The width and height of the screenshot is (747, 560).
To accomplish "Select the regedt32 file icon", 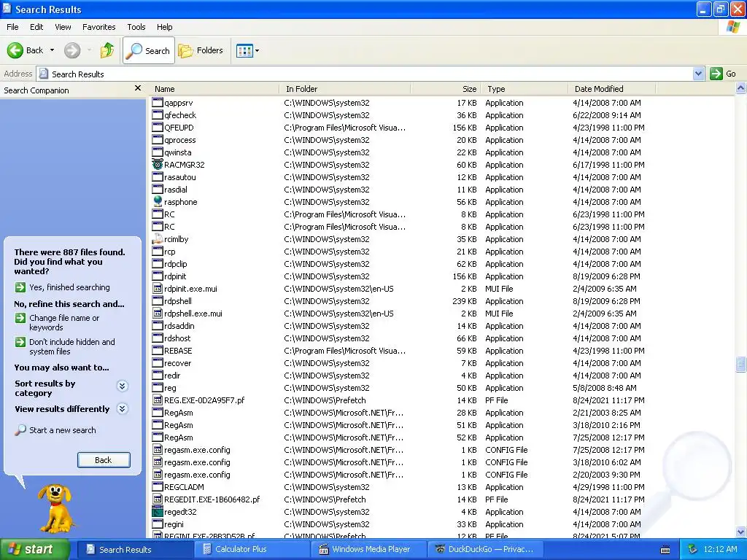I will [158, 512].
